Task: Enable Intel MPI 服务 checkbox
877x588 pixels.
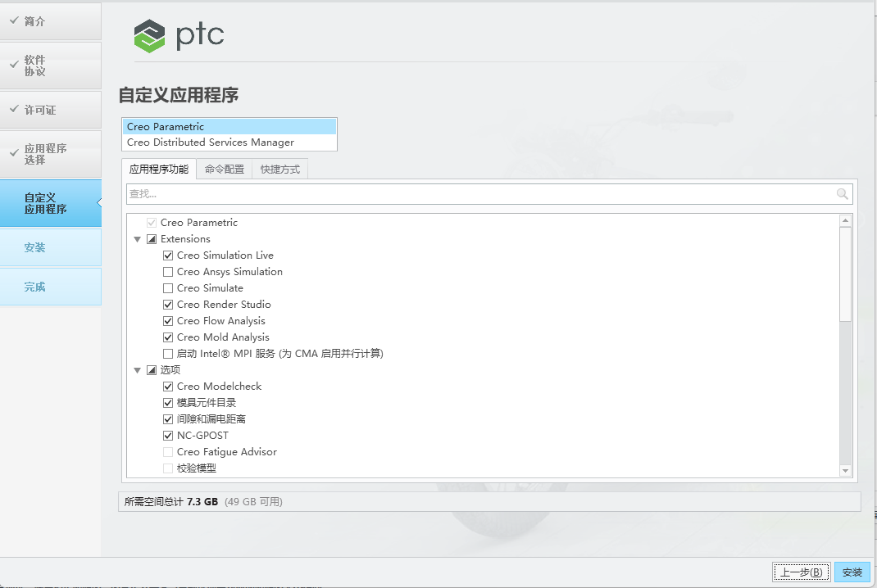Action: coord(168,354)
